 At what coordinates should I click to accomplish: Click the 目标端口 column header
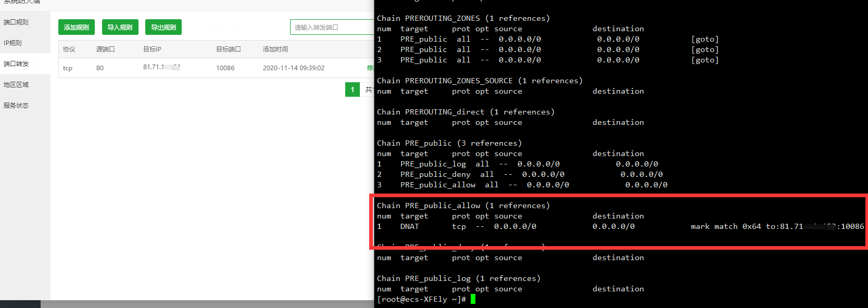(x=229, y=49)
